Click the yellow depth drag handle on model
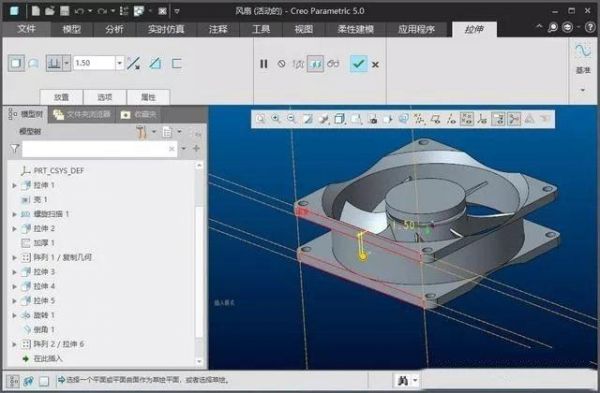 (x=363, y=256)
